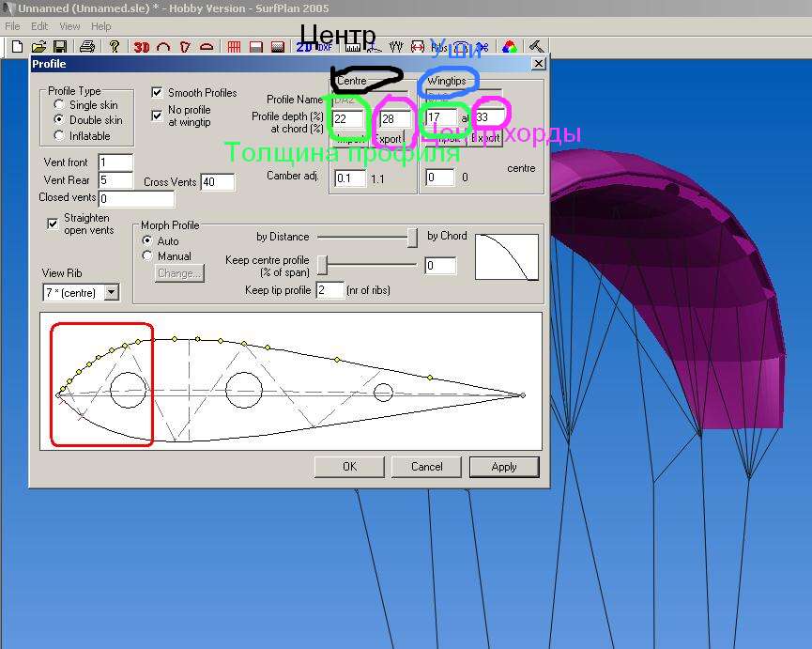Click the Print toolbar icon
812x649 pixels.
pos(87,46)
